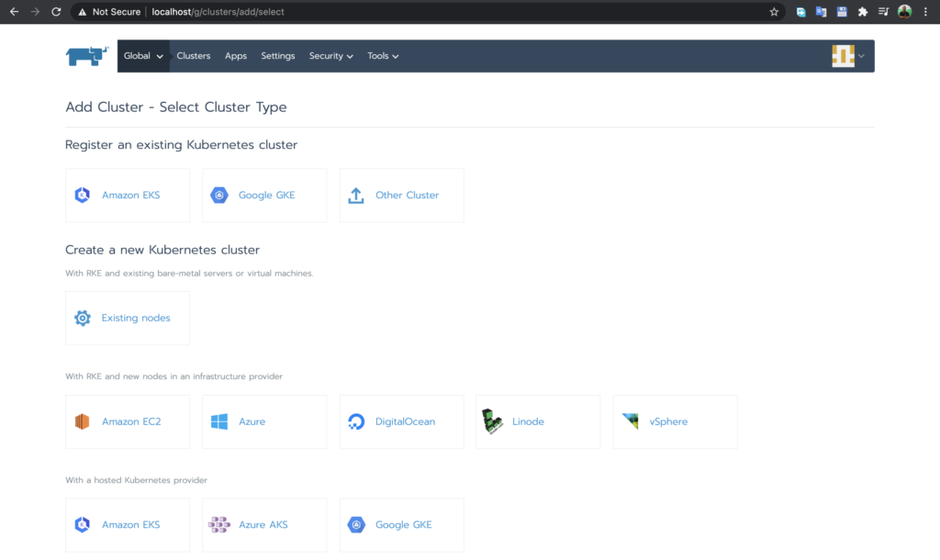
Task: Select Amazon EKS link under Register existing cluster
Action: 130,195
